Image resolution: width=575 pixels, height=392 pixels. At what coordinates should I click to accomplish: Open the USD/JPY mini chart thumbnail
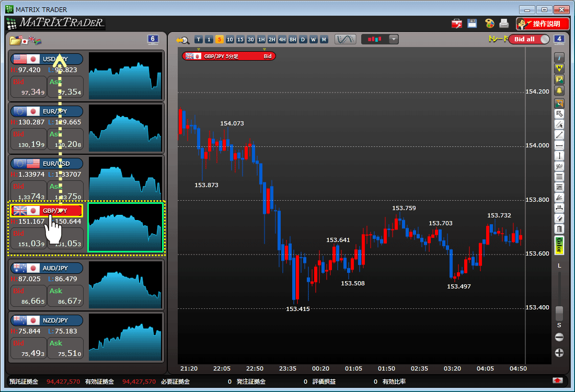[x=125, y=76]
